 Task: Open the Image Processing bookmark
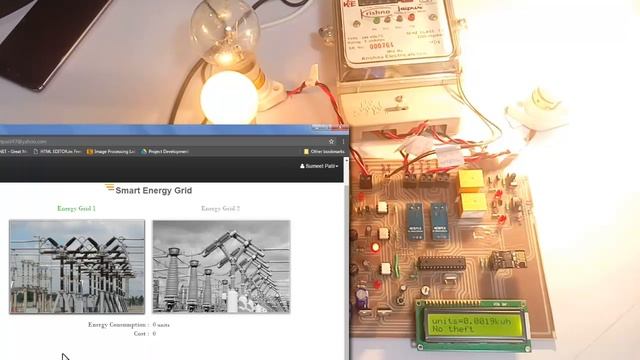111,151
